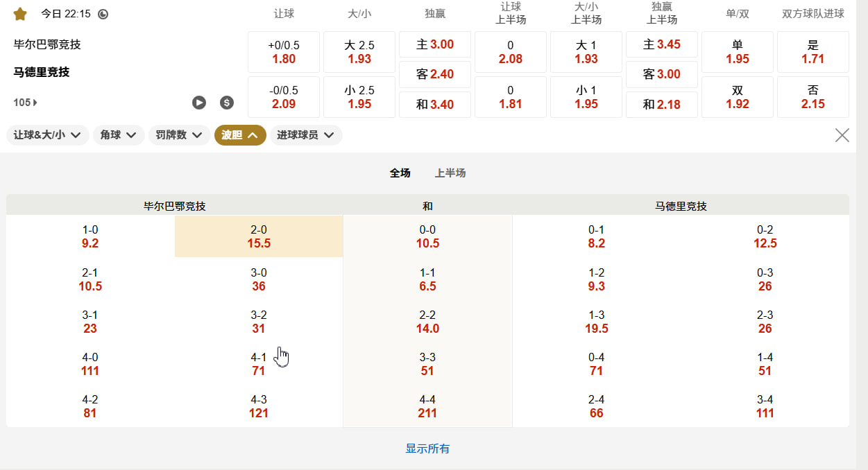Viewport: 868px width, 470px height.
Task: Choose away score 3-4 at 111
Action: [765, 406]
